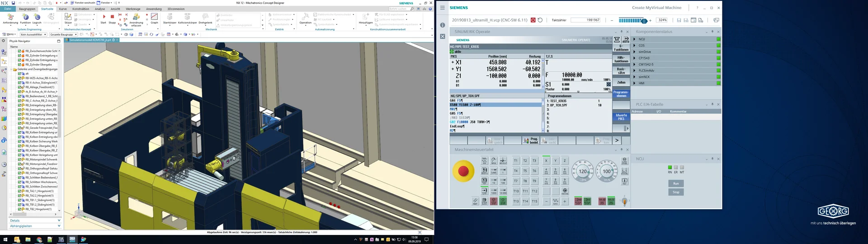This screenshot has width=868, height=244.
Task: Click the red FEED STOP key
Action: 602,201
